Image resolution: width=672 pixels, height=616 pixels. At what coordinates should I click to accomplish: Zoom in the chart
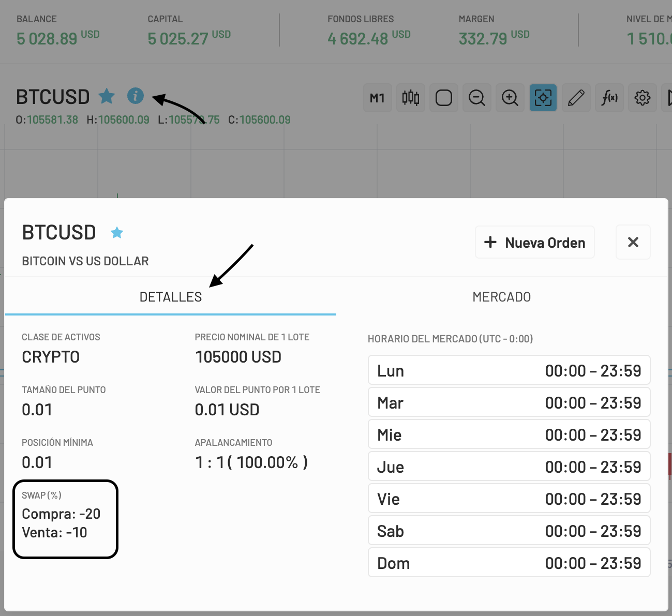click(x=510, y=98)
